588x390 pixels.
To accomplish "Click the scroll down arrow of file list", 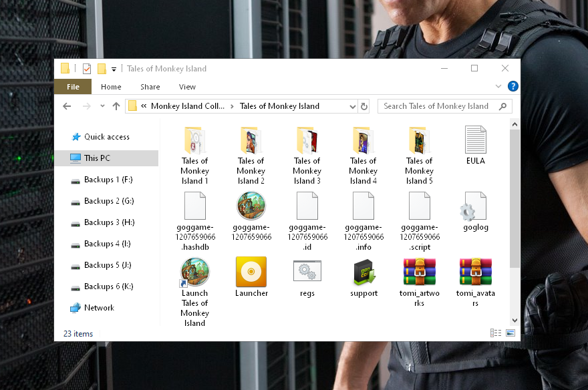I will click(515, 321).
